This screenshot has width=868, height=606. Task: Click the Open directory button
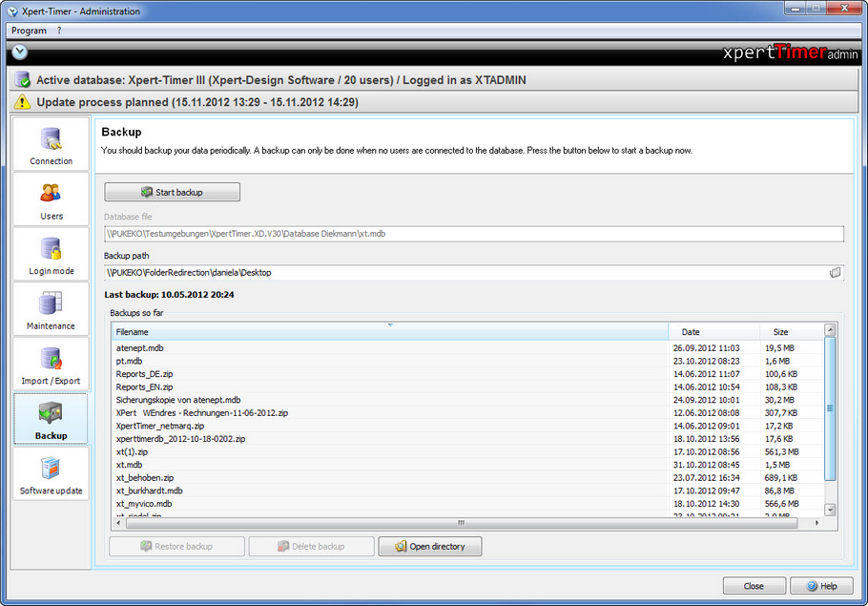(x=430, y=546)
